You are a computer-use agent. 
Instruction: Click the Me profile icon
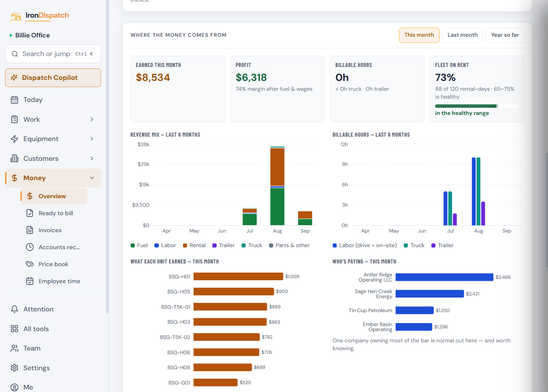click(x=14, y=387)
